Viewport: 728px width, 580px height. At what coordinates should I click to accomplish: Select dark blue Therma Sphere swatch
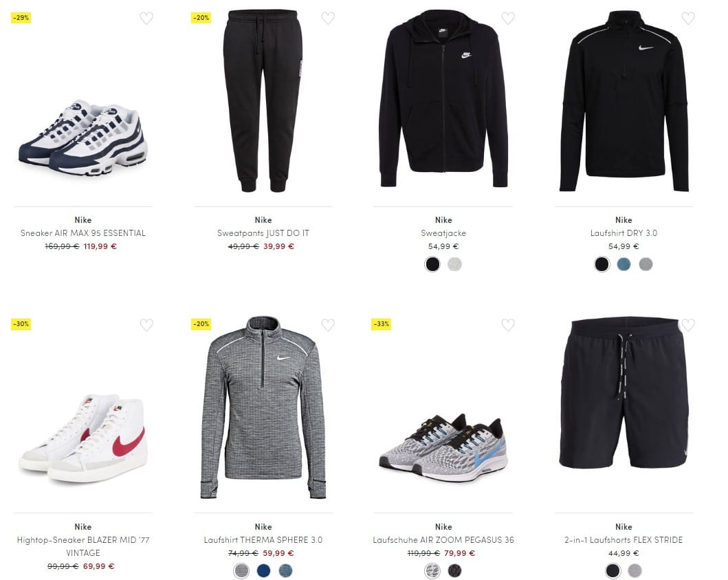[x=263, y=570]
